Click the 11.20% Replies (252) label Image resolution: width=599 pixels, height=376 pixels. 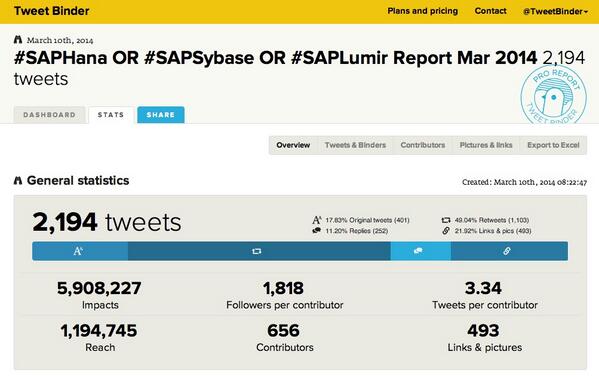(x=356, y=231)
